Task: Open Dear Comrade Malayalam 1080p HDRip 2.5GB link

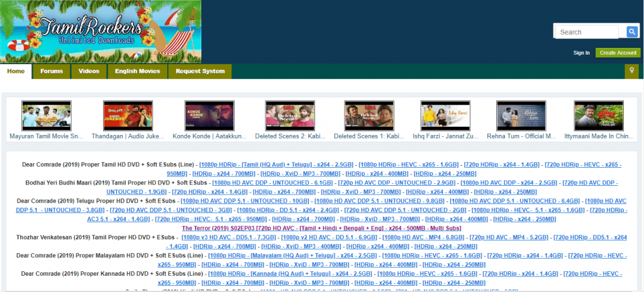Action: pyautogui.click(x=292, y=256)
